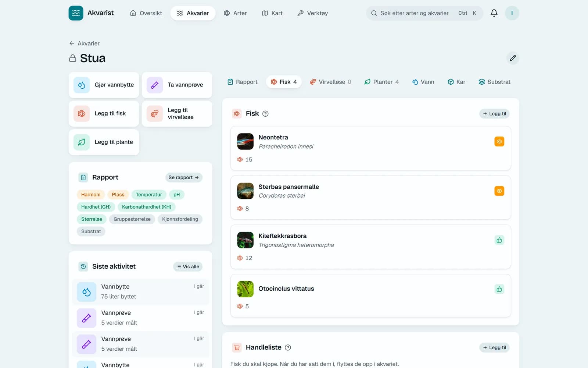The image size is (588, 368).
Task: Switch to the Substrat tab
Action: tap(494, 82)
